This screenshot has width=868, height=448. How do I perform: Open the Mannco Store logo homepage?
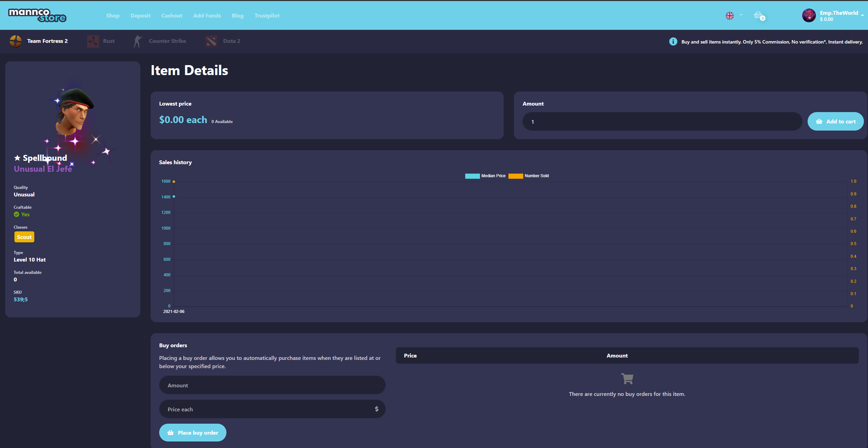coord(37,15)
